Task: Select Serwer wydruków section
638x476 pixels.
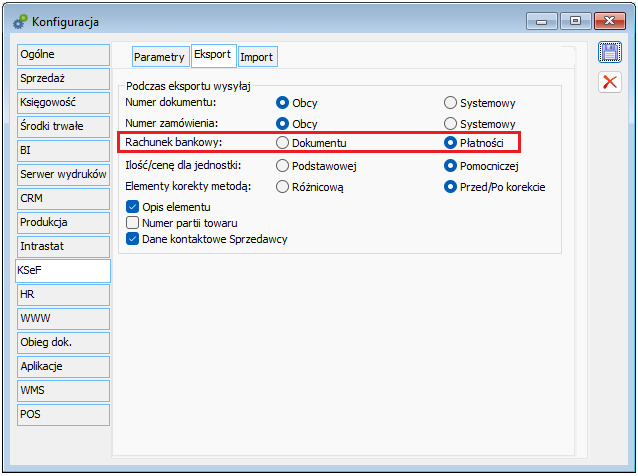Action: pos(62,174)
